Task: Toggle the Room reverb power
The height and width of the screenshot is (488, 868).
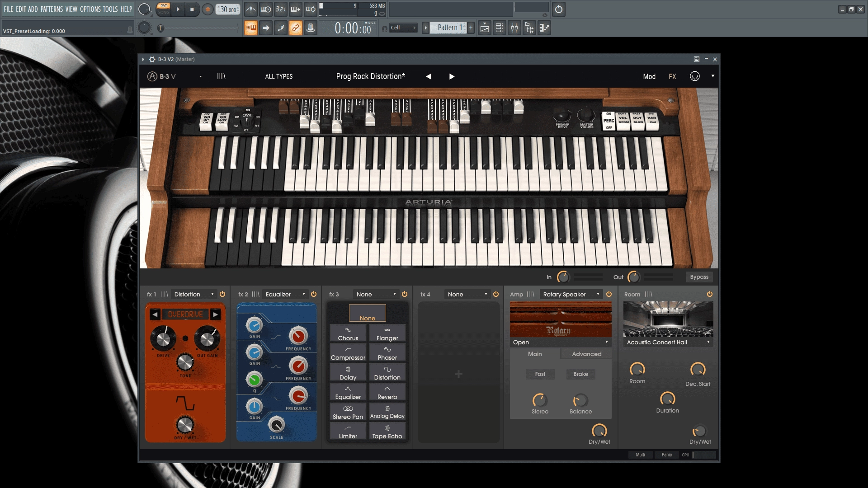Action: pos(710,294)
